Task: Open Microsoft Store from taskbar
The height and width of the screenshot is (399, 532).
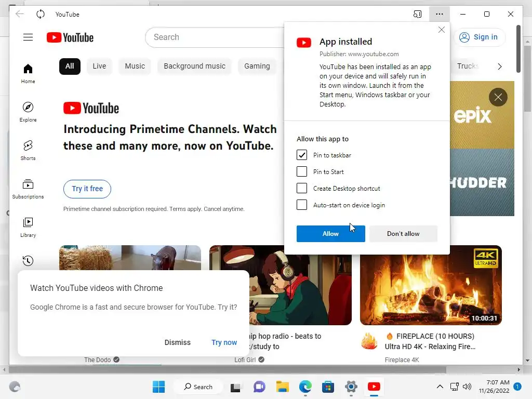Action: click(328, 387)
